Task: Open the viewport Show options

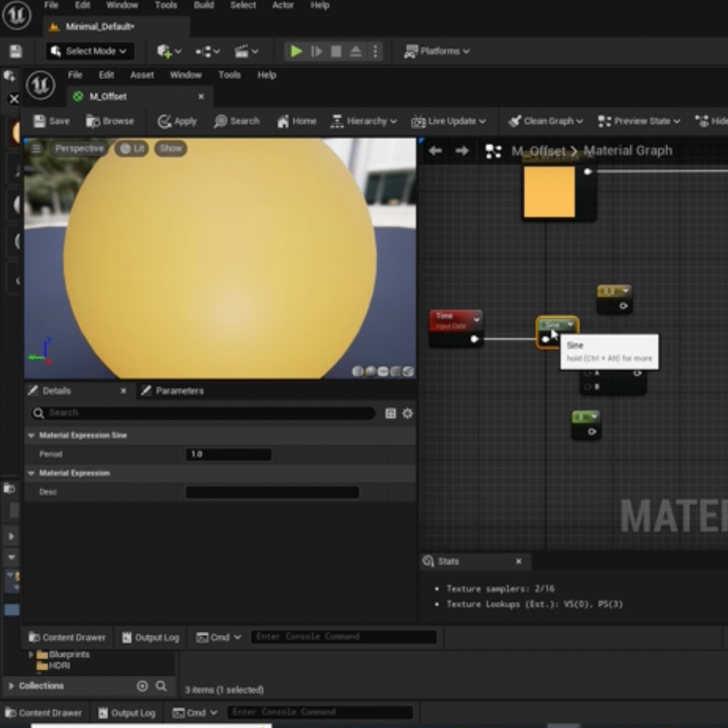Action: coord(171,148)
